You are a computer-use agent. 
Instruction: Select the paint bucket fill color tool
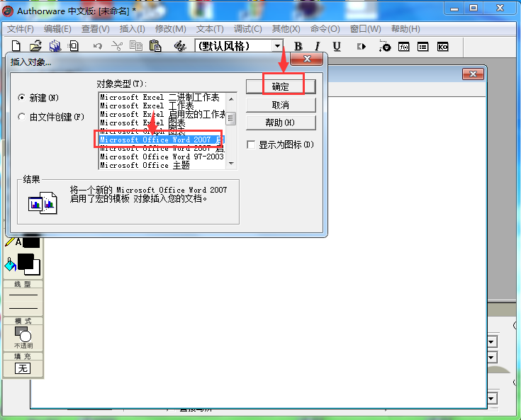11,264
